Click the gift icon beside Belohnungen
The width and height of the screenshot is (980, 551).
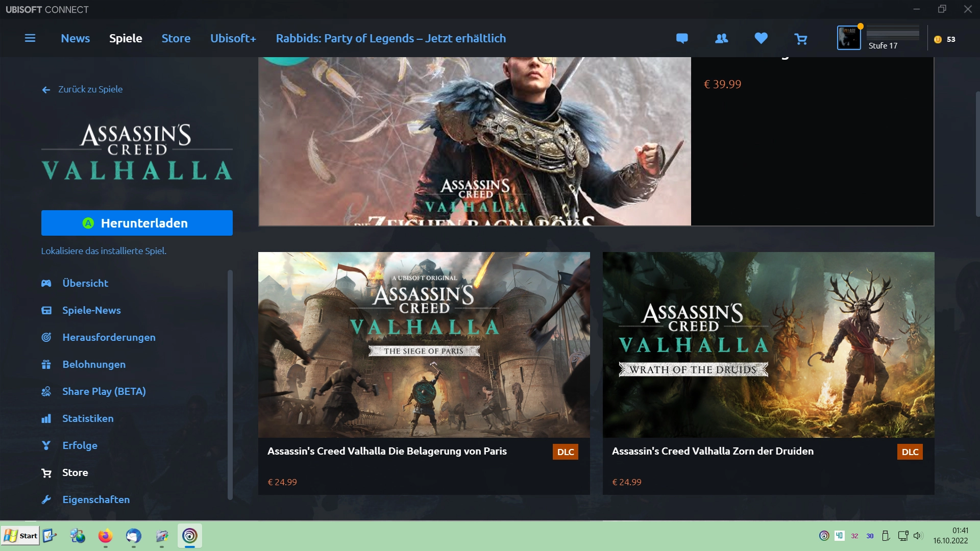tap(46, 364)
